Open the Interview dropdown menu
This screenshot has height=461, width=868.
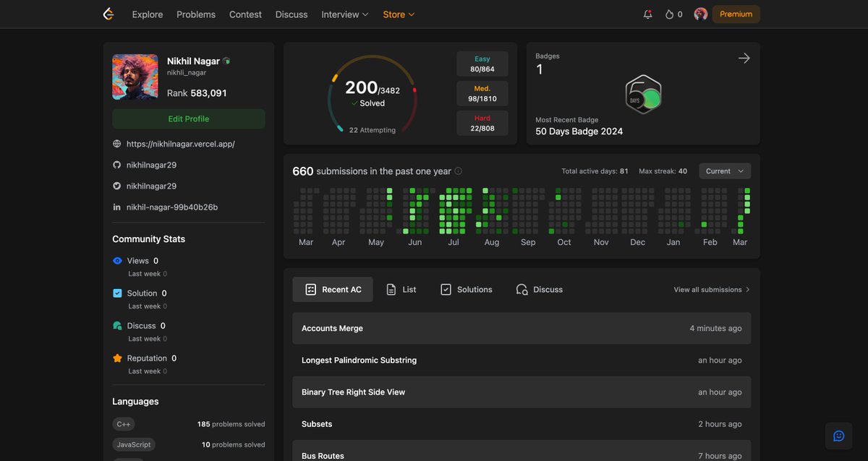point(345,14)
